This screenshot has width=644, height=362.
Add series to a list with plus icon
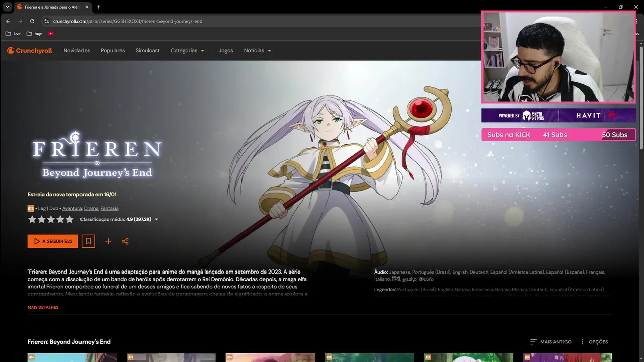(x=108, y=241)
